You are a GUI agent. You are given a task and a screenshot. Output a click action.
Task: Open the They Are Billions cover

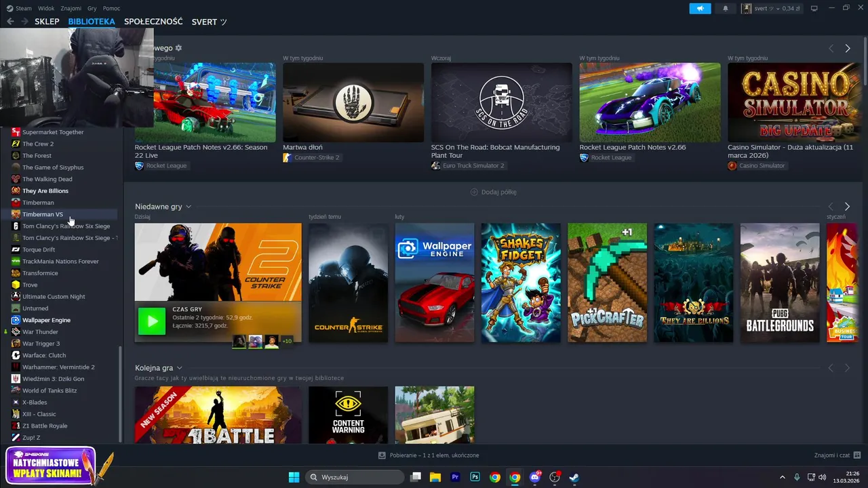[694, 283]
